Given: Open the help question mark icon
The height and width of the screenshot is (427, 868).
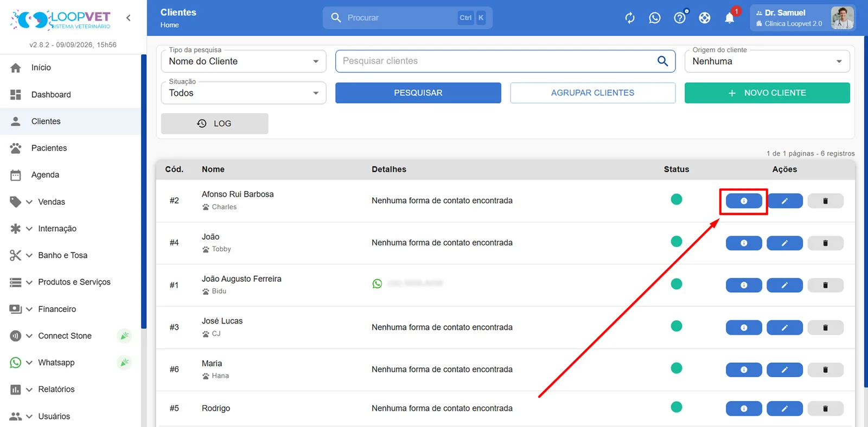Looking at the screenshot, I should pyautogui.click(x=680, y=18).
